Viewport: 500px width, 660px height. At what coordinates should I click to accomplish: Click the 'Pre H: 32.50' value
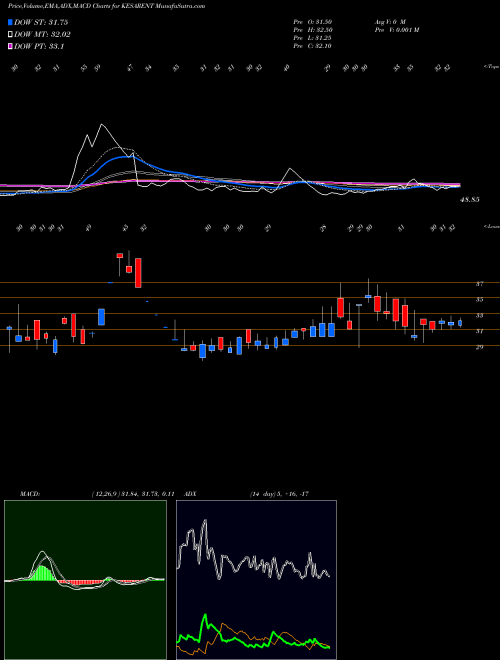pos(313,30)
